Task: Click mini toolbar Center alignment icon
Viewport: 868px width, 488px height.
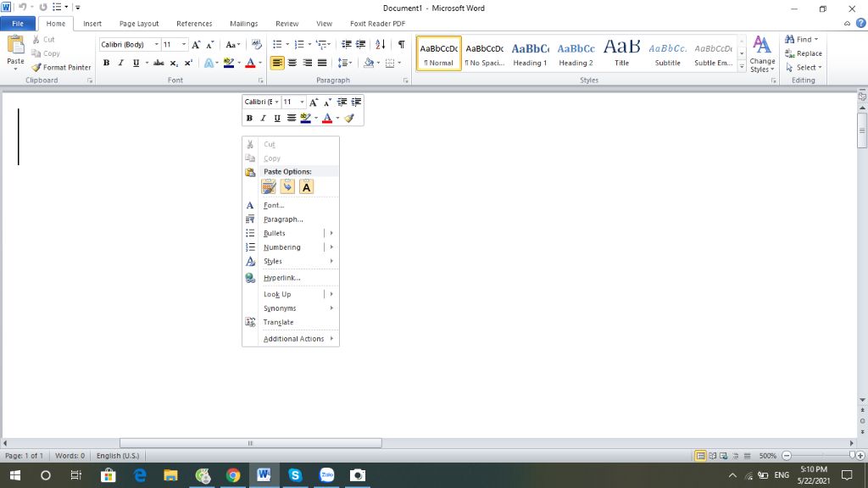Action: pyautogui.click(x=292, y=118)
